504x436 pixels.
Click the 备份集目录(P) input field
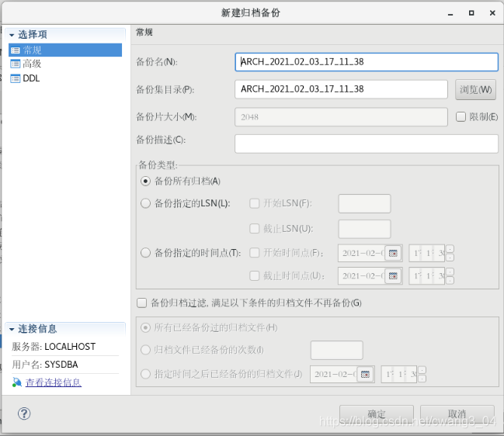(x=341, y=89)
